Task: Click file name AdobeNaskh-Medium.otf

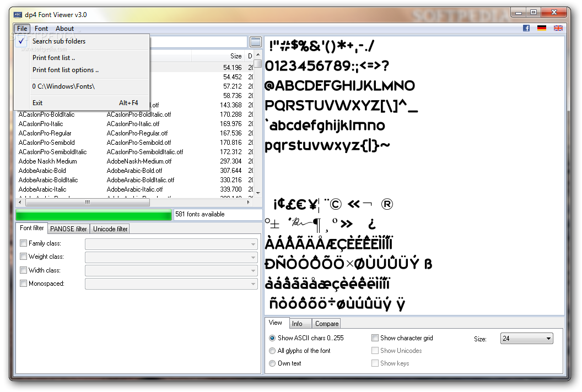Action: [139, 161]
